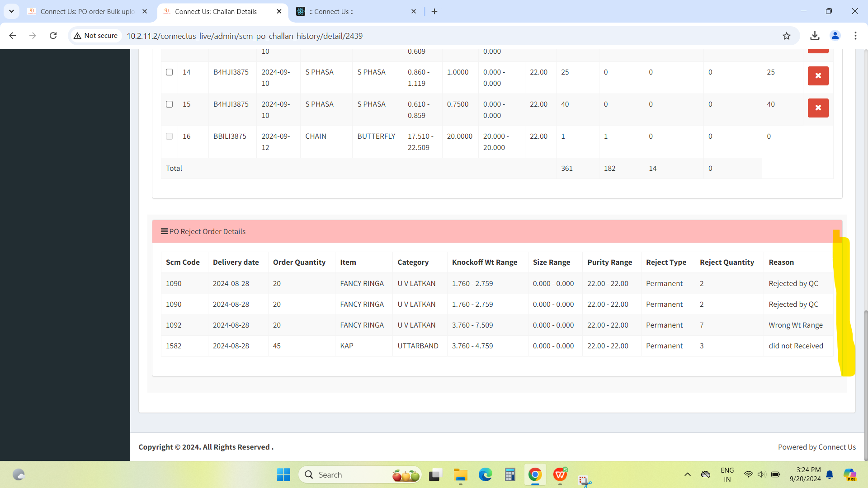Image resolution: width=868 pixels, height=488 pixels.
Task: Open Wi-Fi network settings icon
Action: [748, 474]
